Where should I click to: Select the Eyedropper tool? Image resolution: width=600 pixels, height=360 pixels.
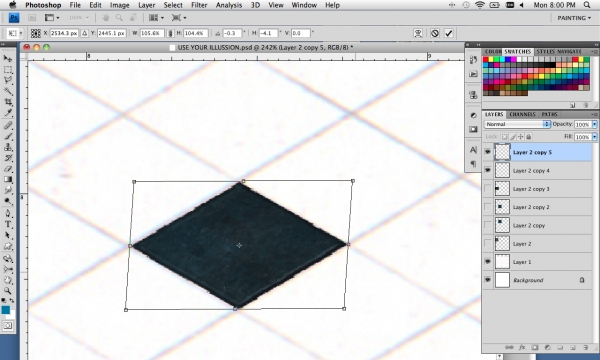pyautogui.click(x=8, y=112)
